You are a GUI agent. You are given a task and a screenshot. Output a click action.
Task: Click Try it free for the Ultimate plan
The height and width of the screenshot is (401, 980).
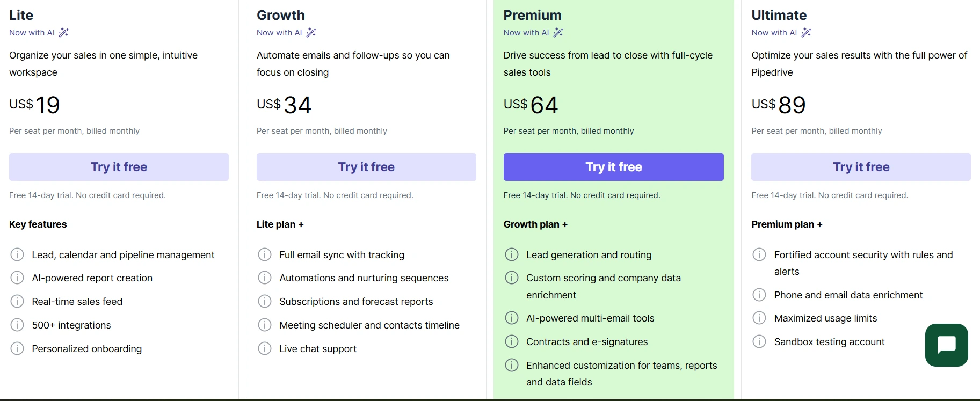(x=860, y=167)
